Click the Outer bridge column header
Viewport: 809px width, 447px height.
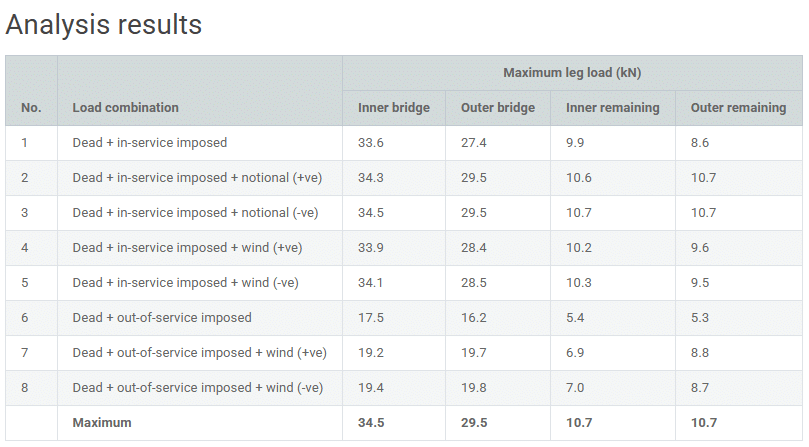click(498, 108)
